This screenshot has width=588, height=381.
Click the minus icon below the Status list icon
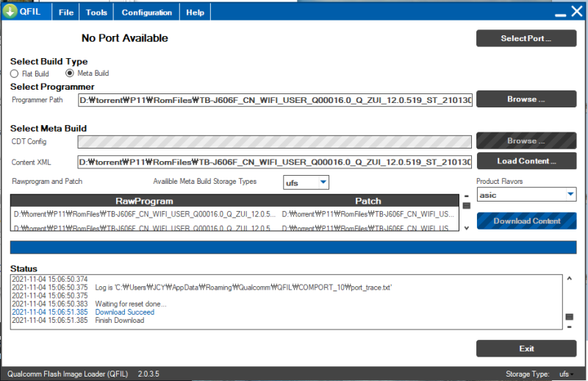(569, 327)
